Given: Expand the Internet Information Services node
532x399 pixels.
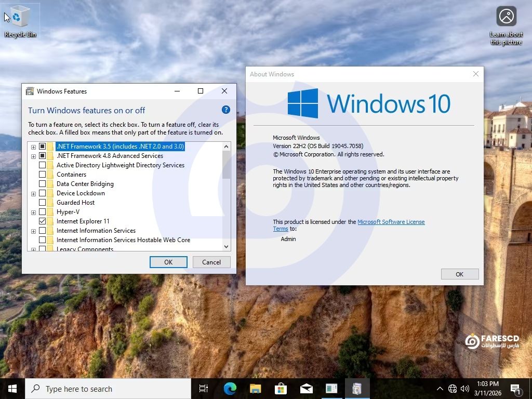Looking at the screenshot, I should pyautogui.click(x=33, y=231).
